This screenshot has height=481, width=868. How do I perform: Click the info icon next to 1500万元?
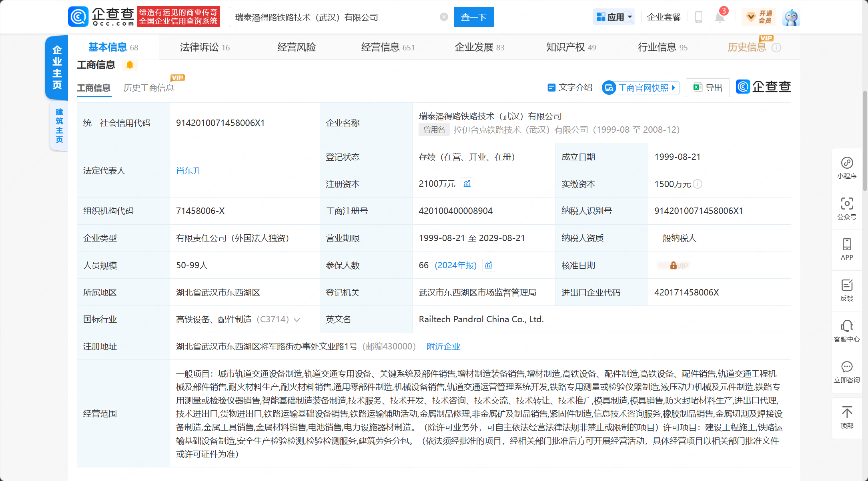[x=698, y=184]
